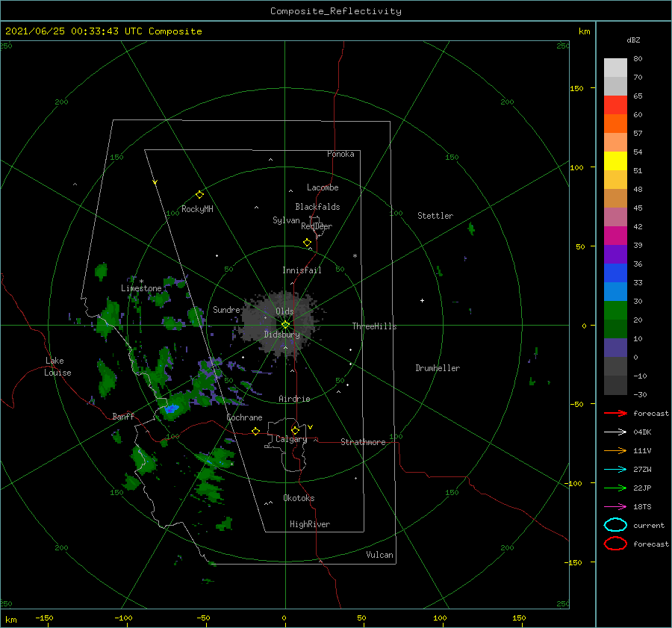
Task: Select the cyan current ellipse icon
Action: pyautogui.click(x=615, y=525)
